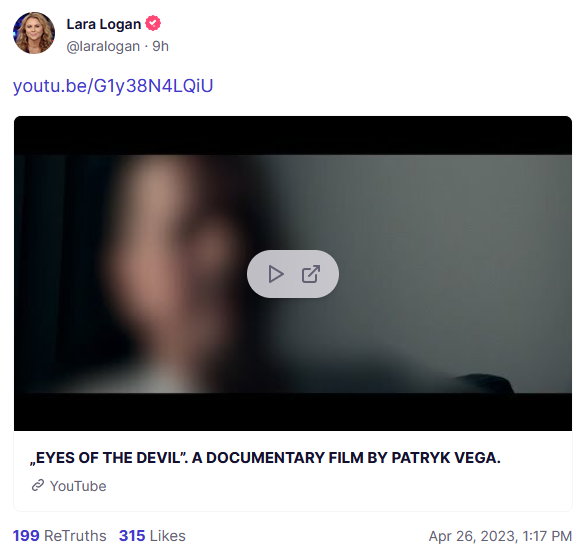
Task: Click the black letterbox bar above the video
Action: pyautogui.click(x=293, y=135)
